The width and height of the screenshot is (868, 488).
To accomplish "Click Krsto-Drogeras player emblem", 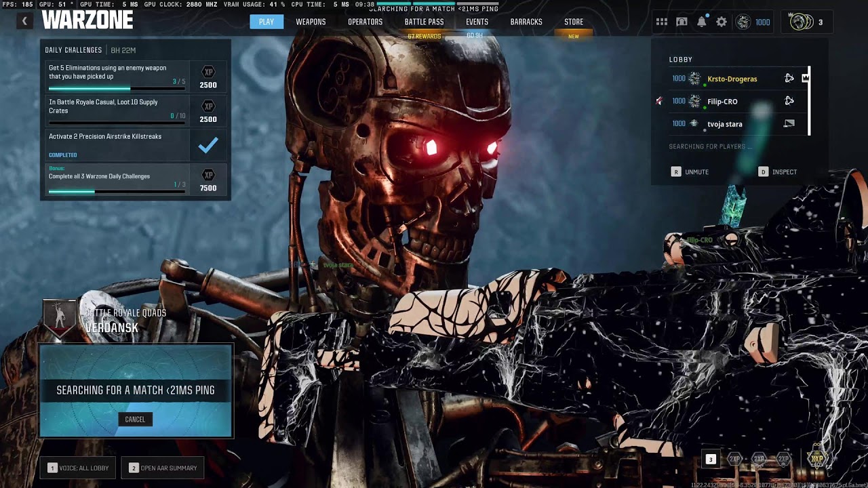I will point(694,79).
